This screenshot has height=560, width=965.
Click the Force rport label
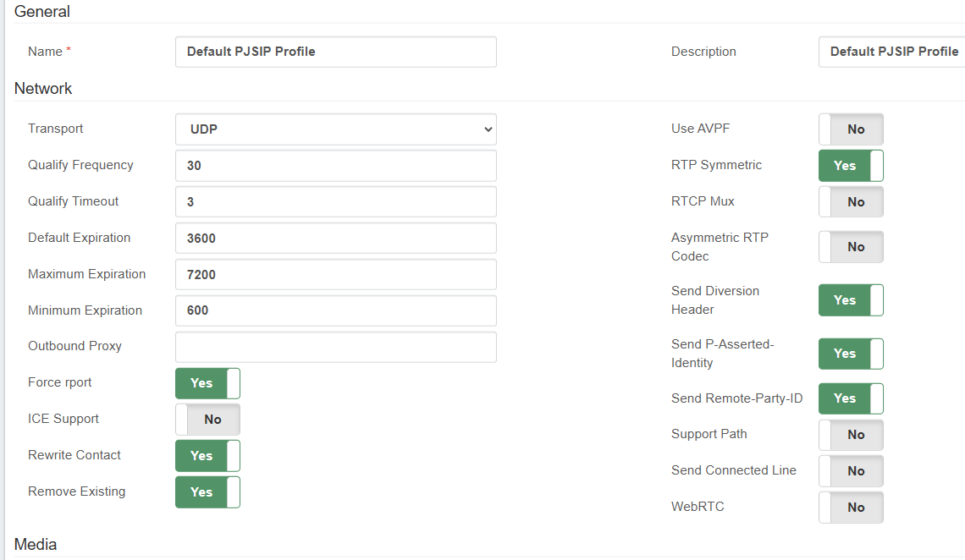click(x=60, y=382)
